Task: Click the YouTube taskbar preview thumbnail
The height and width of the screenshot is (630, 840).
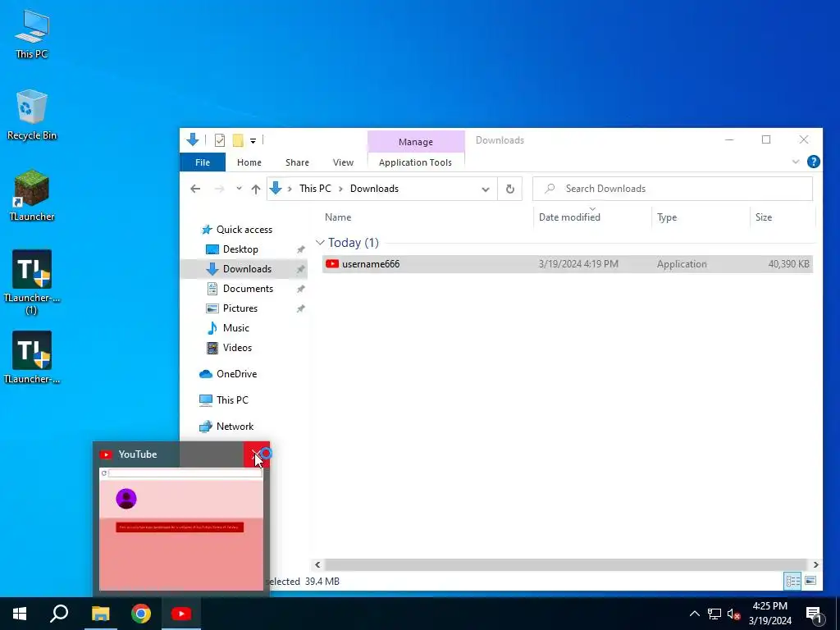Action: [181, 529]
